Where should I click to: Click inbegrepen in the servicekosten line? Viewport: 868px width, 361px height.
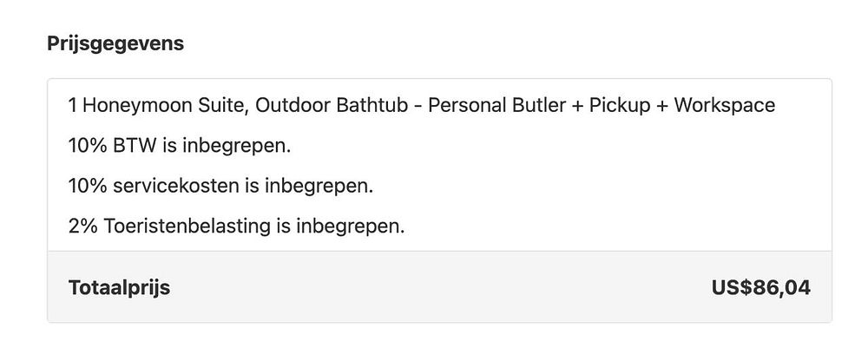pos(319,187)
